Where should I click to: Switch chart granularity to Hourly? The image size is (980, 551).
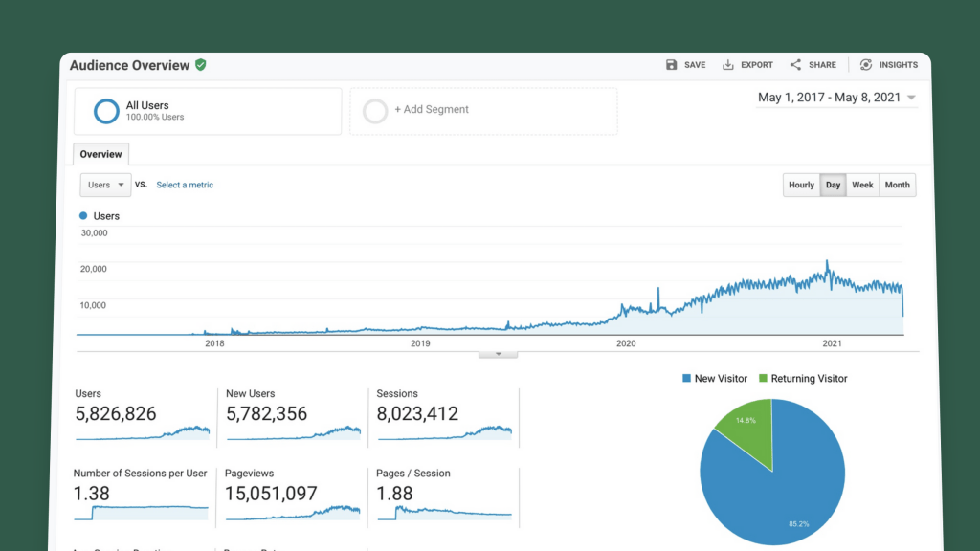tap(801, 186)
